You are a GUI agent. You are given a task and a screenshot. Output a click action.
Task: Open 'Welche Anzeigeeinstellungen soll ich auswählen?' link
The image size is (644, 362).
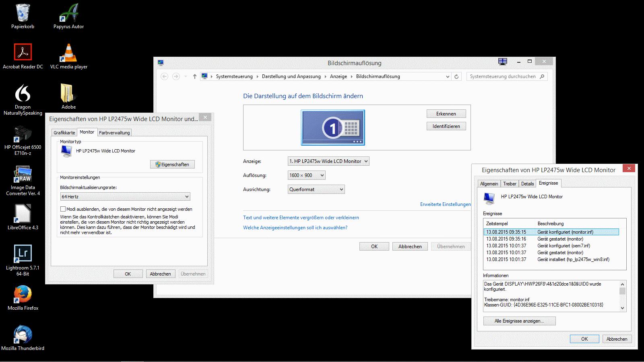(295, 228)
